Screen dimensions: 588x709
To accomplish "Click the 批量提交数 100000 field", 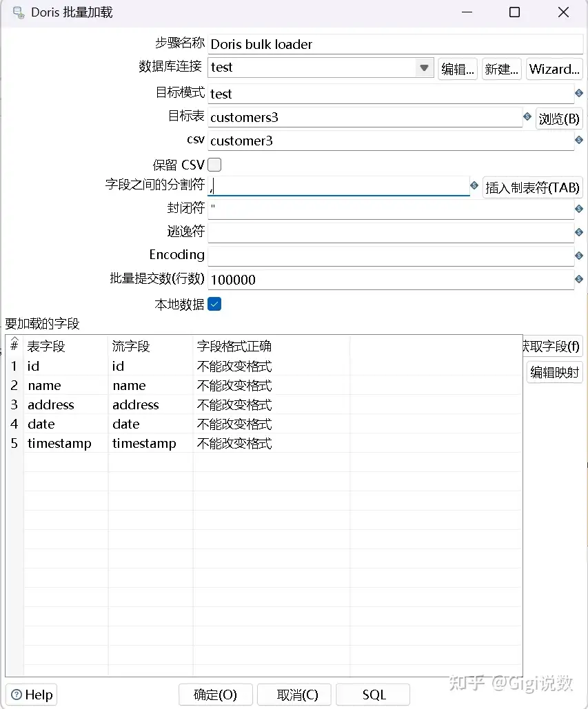I will 391,280.
